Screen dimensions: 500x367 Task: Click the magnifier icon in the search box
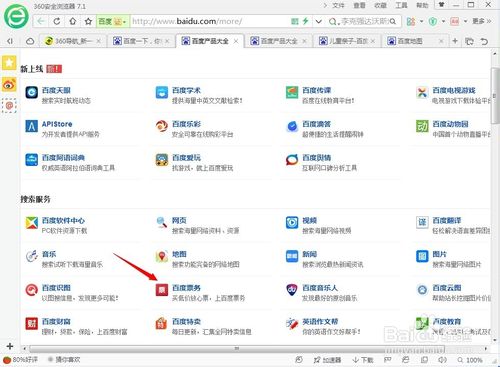coord(393,22)
